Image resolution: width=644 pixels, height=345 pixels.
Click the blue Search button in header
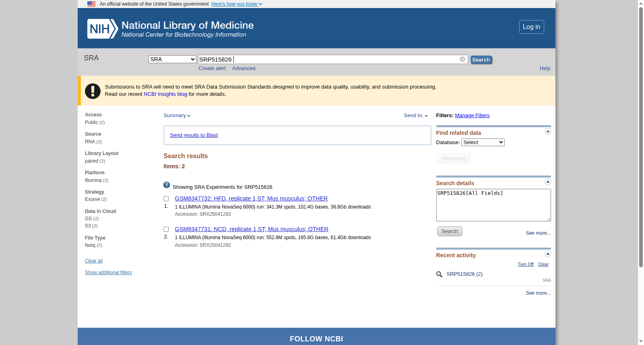pyautogui.click(x=481, y=60)
